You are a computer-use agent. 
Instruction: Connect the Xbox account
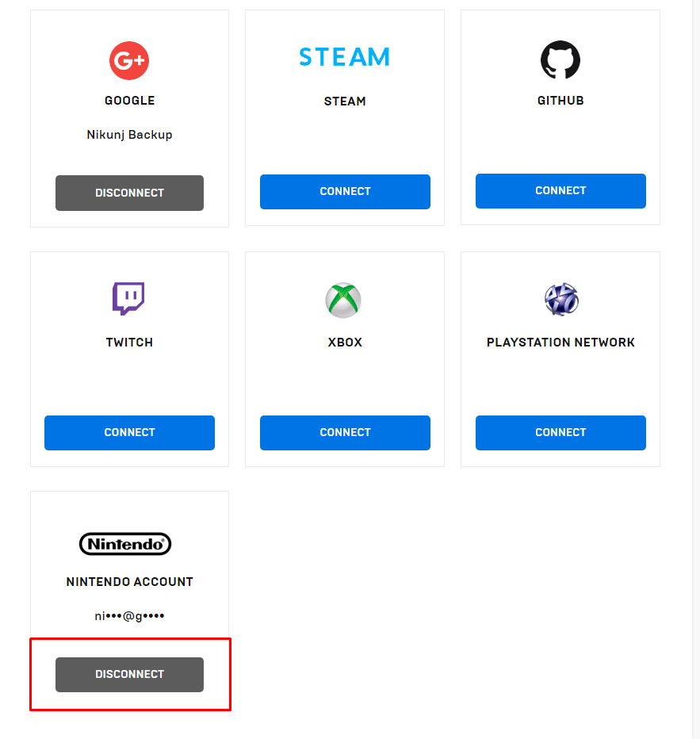[x=345, y=433]
